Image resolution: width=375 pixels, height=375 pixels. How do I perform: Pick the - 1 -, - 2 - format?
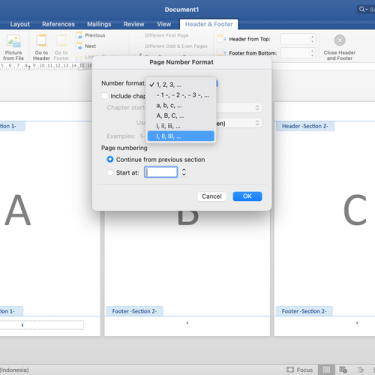pos(181,95)
